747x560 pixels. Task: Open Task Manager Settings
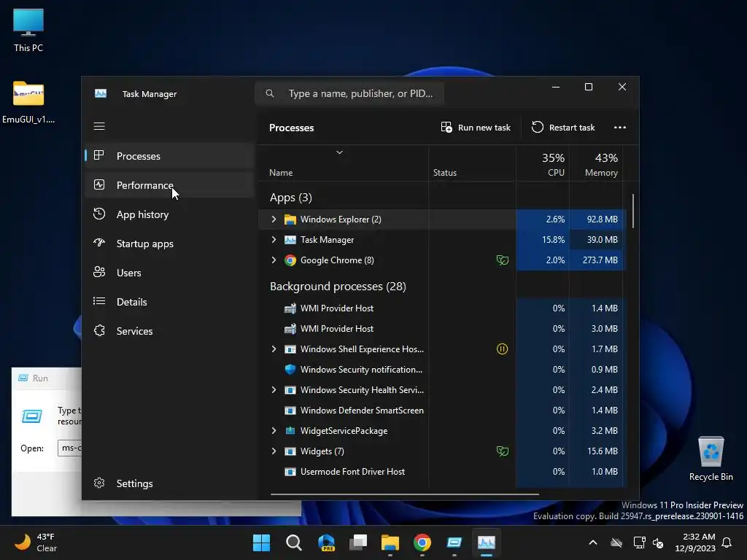tap(169, 483)
